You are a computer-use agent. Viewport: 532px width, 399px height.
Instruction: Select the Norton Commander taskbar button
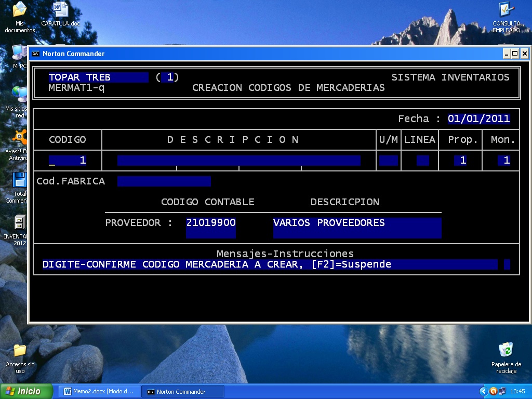coord(182,391)
